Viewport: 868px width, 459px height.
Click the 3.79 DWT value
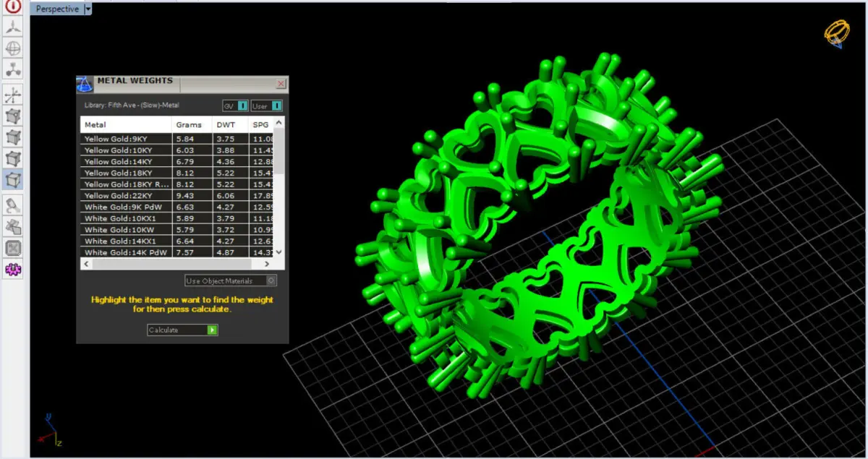pyautogui.click(x=225, y=218)
